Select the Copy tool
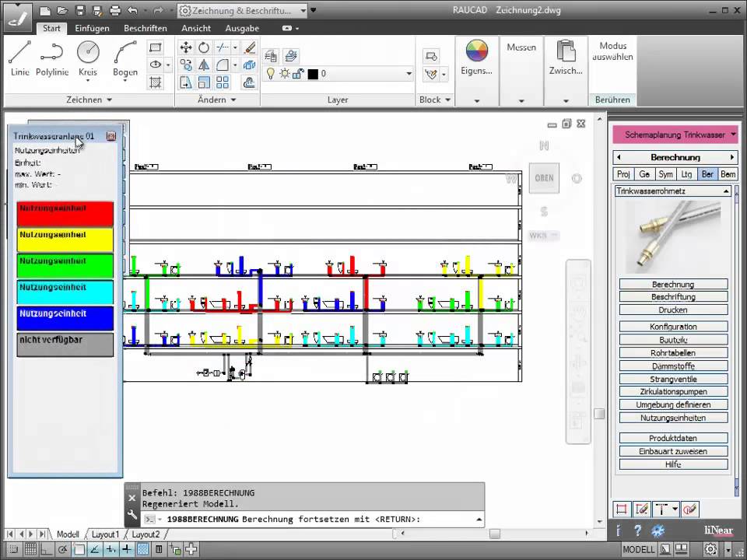747x560 pixels. point(185,65)
